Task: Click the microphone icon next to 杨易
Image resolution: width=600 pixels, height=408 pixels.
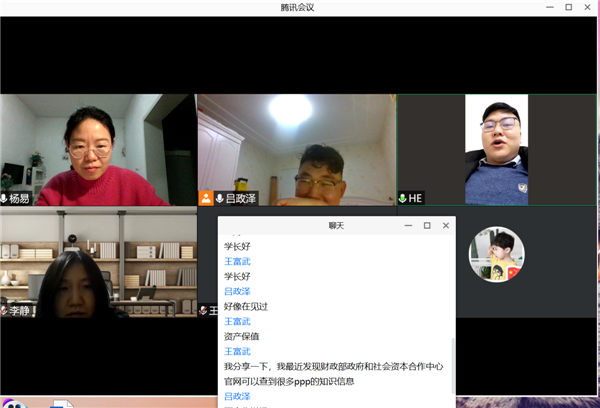Action: [x=5, y=199]
